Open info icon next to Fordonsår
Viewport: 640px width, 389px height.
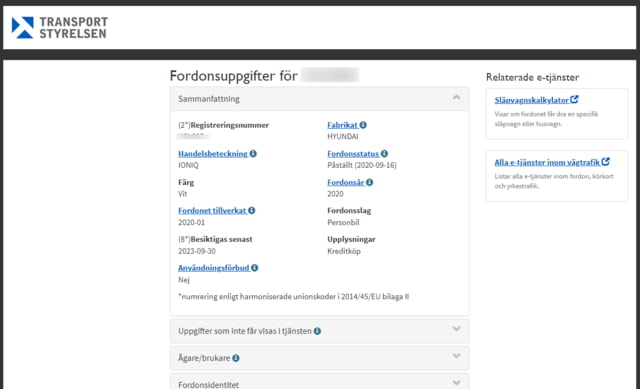tap(369, 182)
